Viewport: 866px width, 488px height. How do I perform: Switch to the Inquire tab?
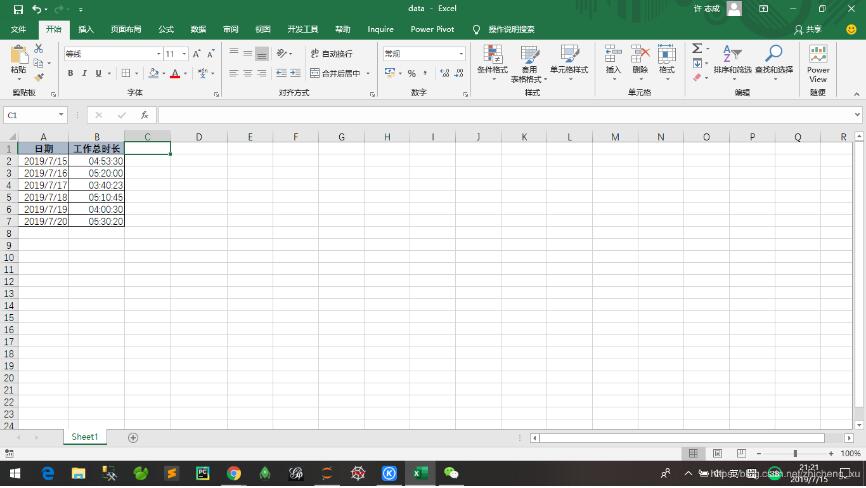pyautogui.click(x=381, y=29)
